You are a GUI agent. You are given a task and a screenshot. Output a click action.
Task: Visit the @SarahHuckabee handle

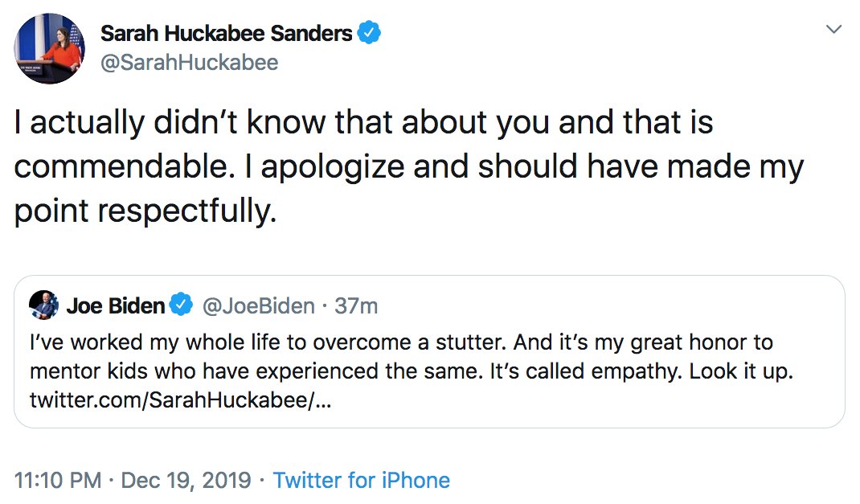pos(189,63)
